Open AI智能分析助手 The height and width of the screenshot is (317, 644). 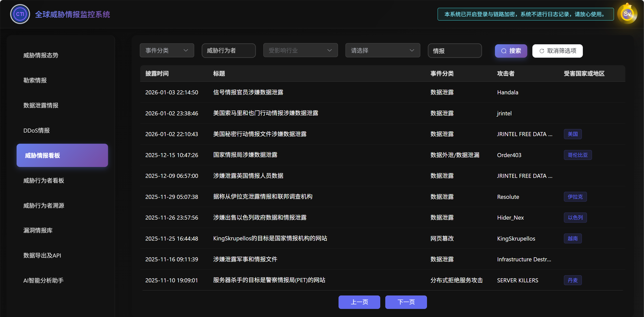point(43,280)
